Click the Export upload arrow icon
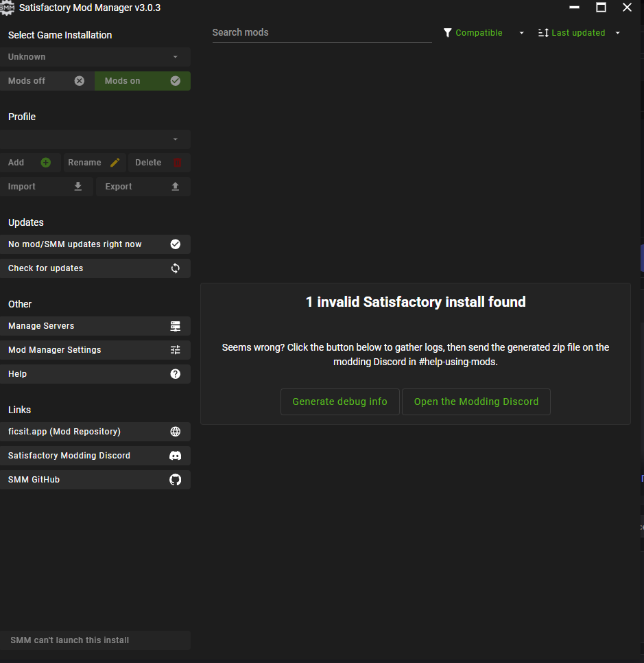 tap(176, 187)
